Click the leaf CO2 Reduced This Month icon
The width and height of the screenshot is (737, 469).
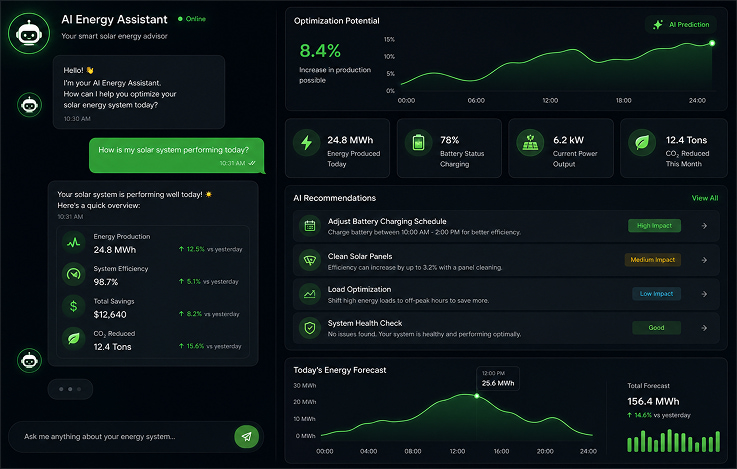(x=642, y=142)
